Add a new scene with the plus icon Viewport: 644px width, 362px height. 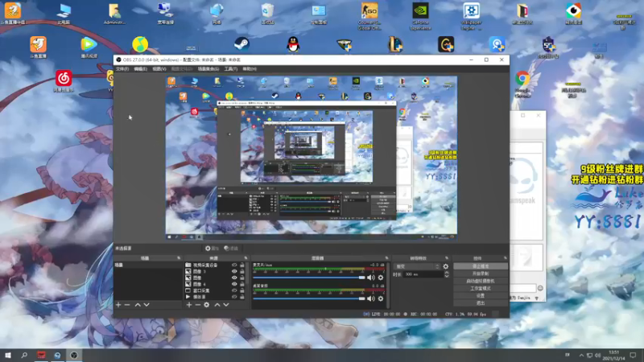118,305
